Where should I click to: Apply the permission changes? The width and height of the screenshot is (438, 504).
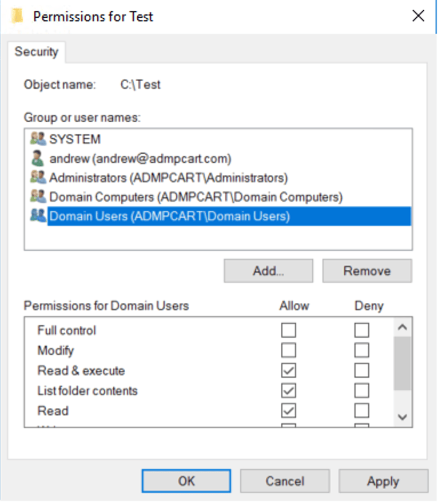click(x=384, y=481)
